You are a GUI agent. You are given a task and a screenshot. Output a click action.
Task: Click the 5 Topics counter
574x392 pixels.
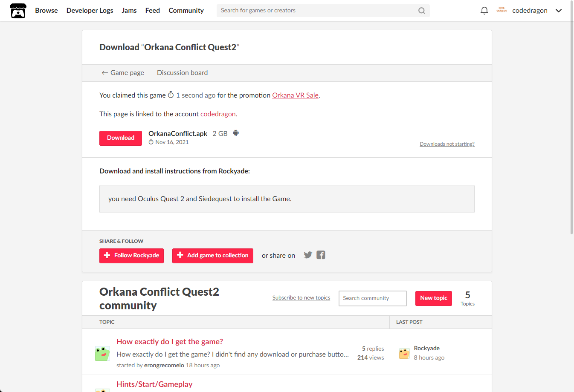click(467, 298)
